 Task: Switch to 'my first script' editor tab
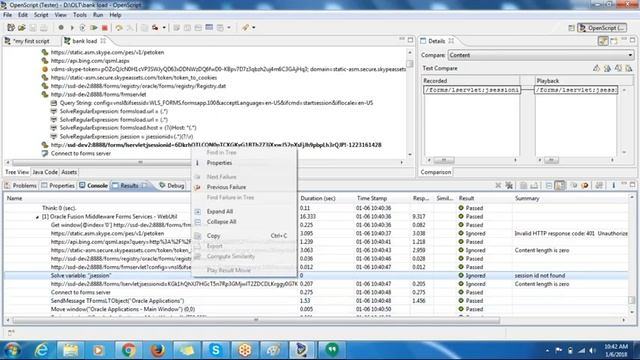27,41
